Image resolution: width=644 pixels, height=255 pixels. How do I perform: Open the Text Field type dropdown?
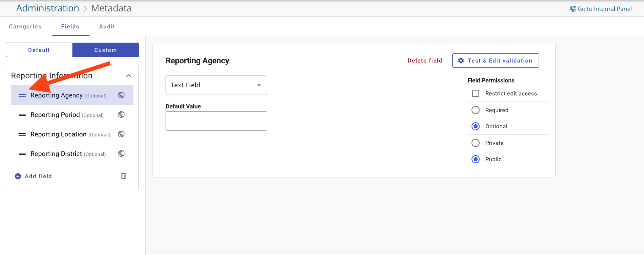pyautogui.click(x=216, y=85)
